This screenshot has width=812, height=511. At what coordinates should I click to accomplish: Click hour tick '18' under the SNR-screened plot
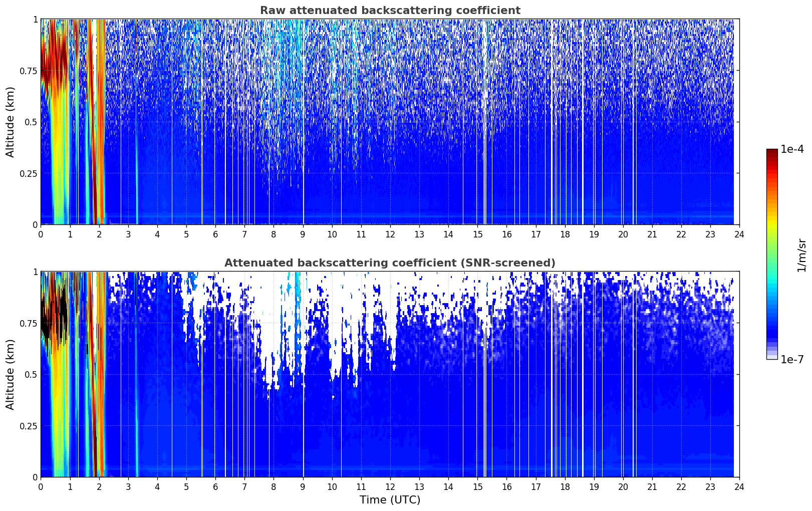pyautogui.click(x=565, y=486)
